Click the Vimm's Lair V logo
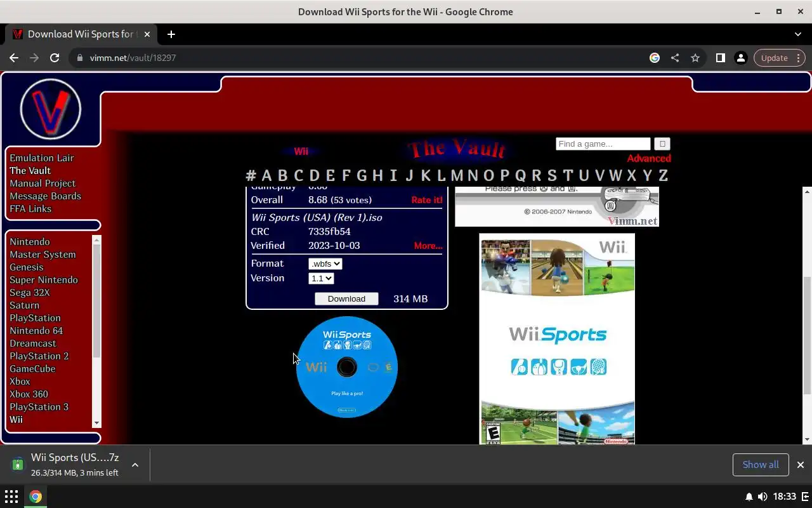Screen dimensions: 812x508 (51, 109)
